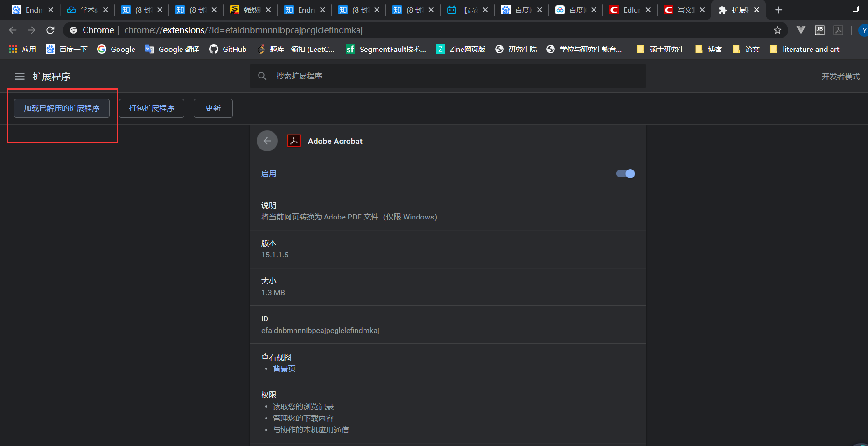This screenshot has height=446, width=868.
Task: Click the Adobe Acrobat toolbar extension icon
Action: point(839,30)
